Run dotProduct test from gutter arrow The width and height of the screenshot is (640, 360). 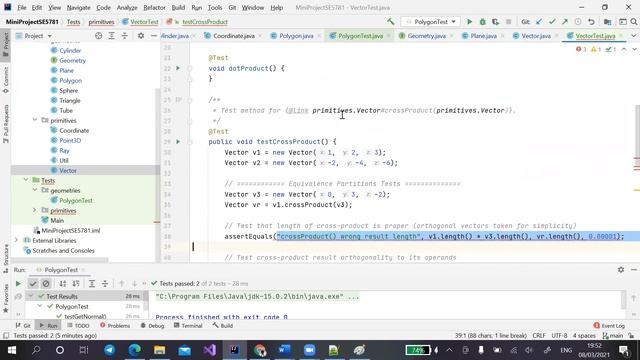click(178, 68)
